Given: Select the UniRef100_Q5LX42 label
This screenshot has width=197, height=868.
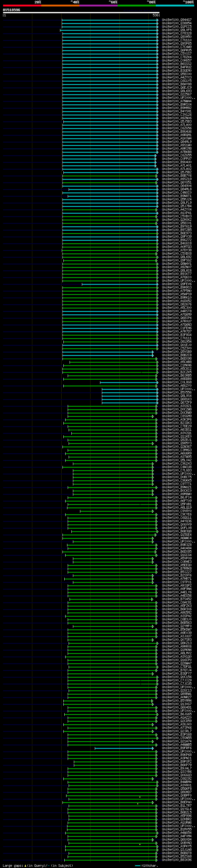Looking at the screenshot, I should (177, 460).
